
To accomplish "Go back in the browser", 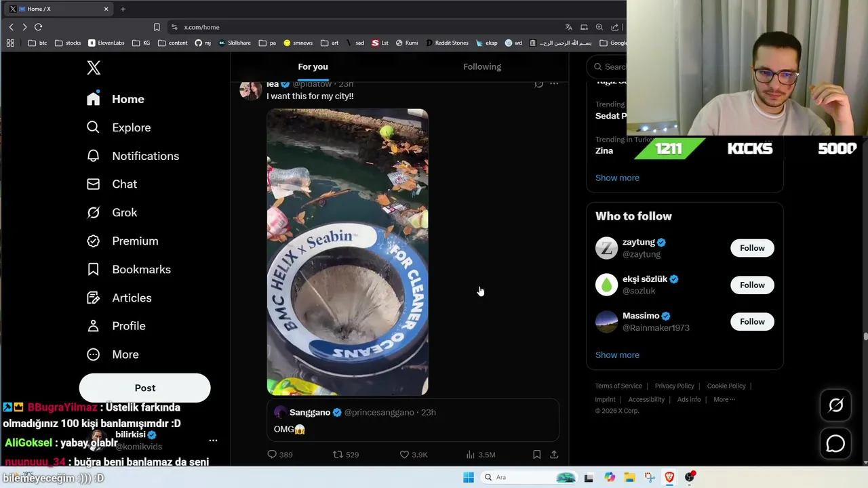I will click(x=11, y=27).
